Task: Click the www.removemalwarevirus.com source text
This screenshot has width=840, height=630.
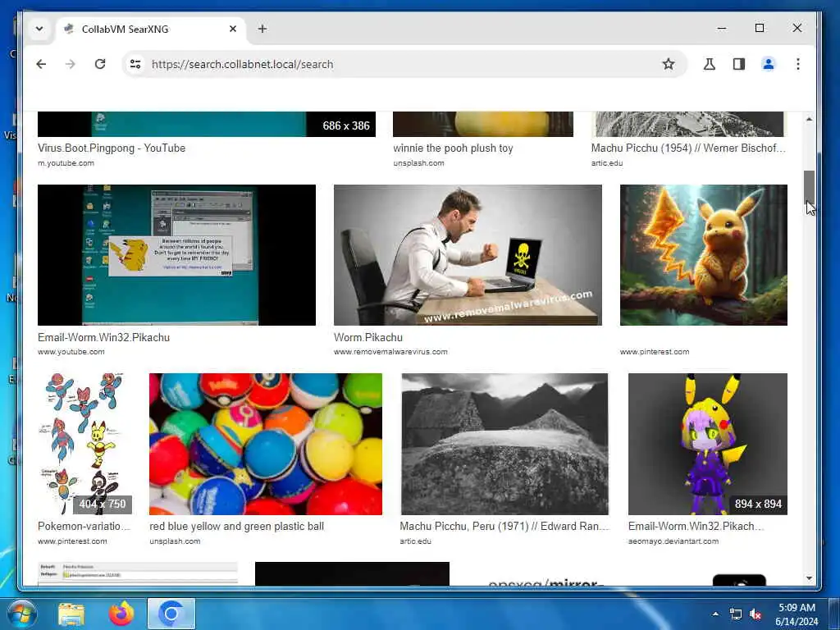Action: 390,352
